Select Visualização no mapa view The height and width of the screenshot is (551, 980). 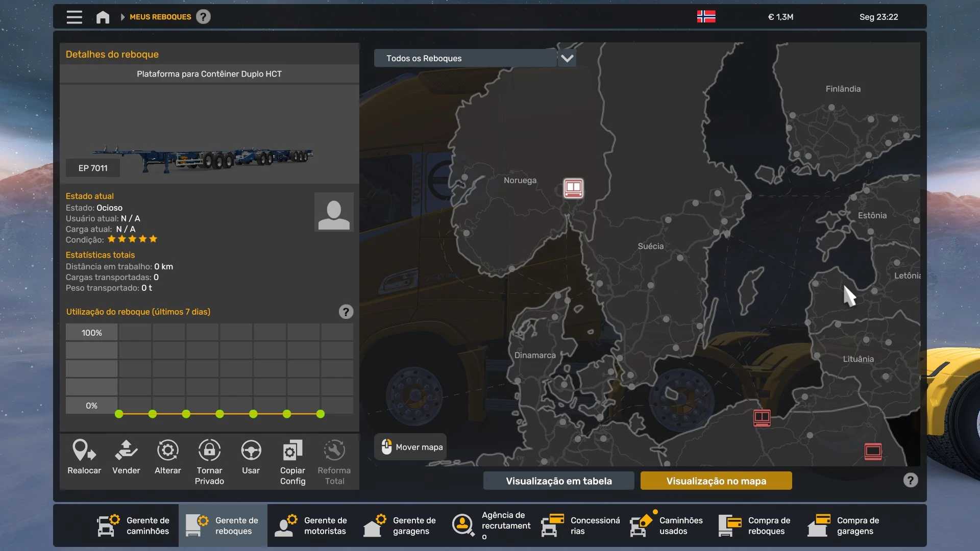point(716,481)
